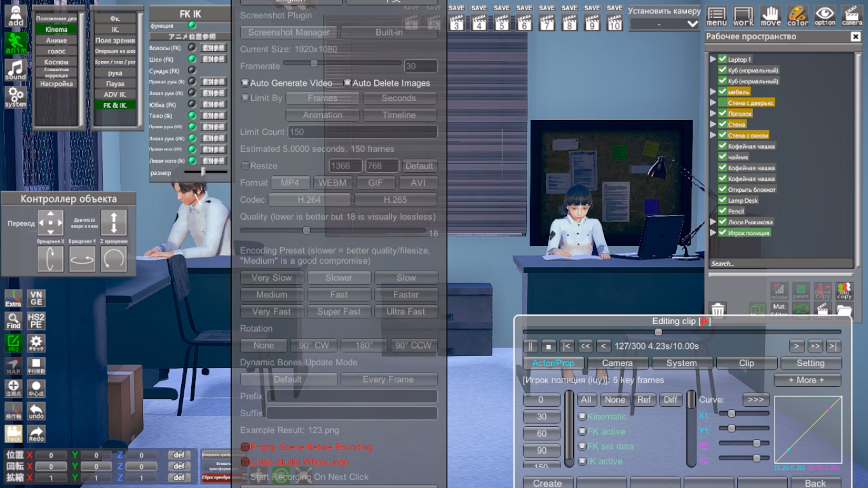This screenshot has width=868, height=488.
Task: Click the move up-down arrows control
Action: tap(114, 223)
